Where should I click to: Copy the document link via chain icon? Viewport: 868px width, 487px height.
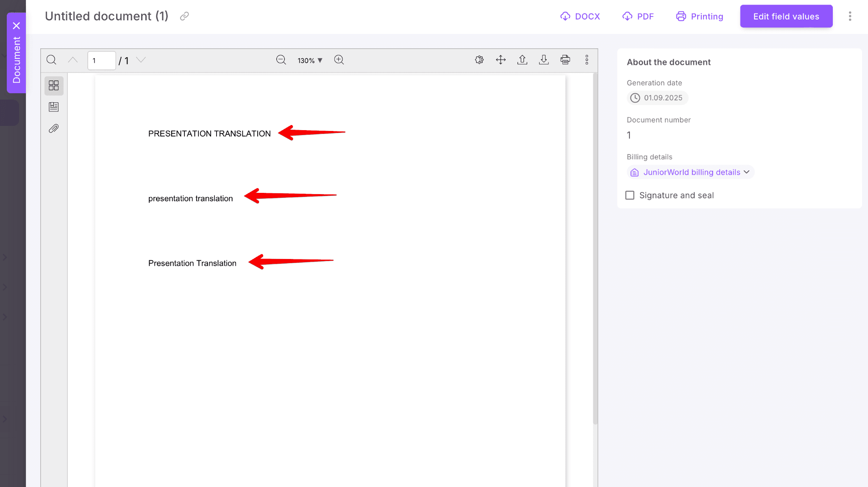point(184,16)
